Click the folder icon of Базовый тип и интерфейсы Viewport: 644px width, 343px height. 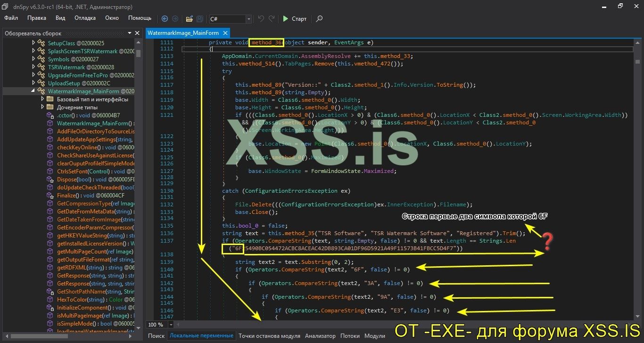point(50,99)
